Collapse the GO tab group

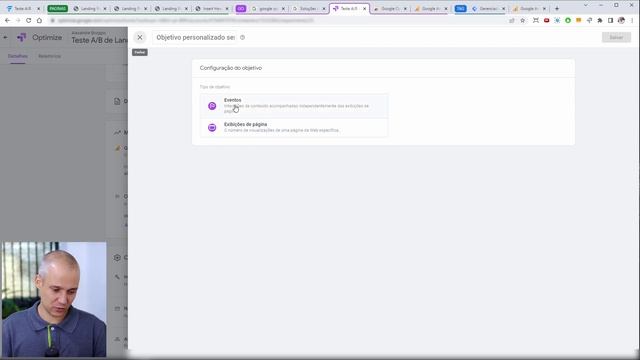click(x=241, y=9)
